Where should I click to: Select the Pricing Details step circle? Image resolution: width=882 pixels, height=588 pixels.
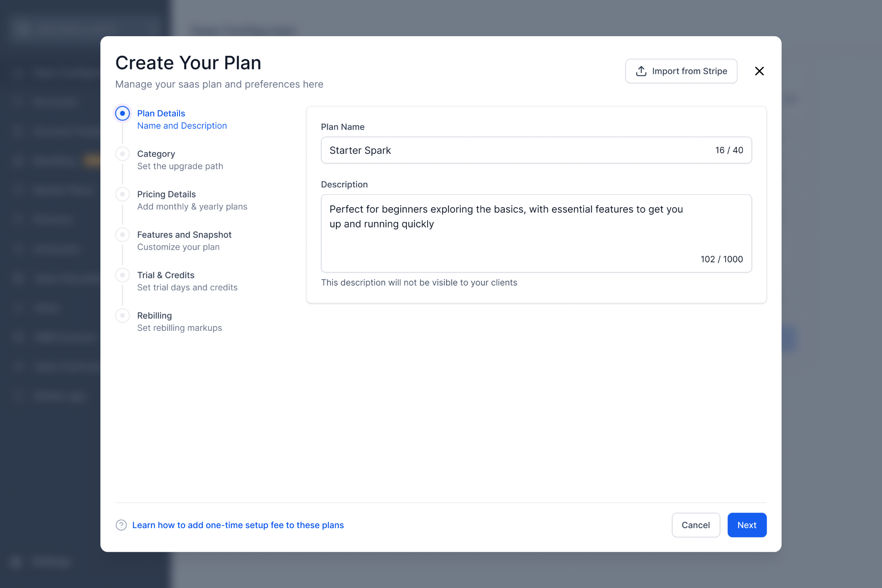pyautogui.click(x=123, y=194)
